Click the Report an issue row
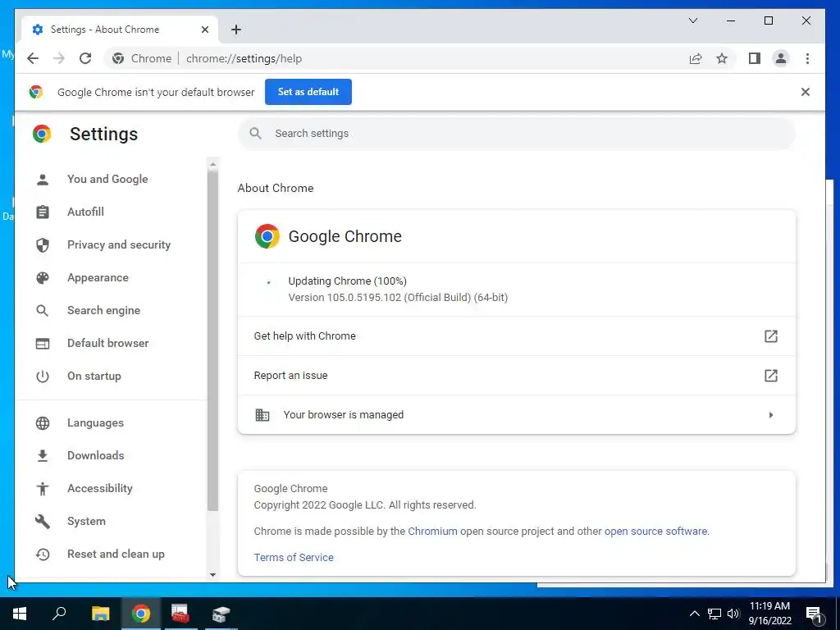 (x=517, y=376)
